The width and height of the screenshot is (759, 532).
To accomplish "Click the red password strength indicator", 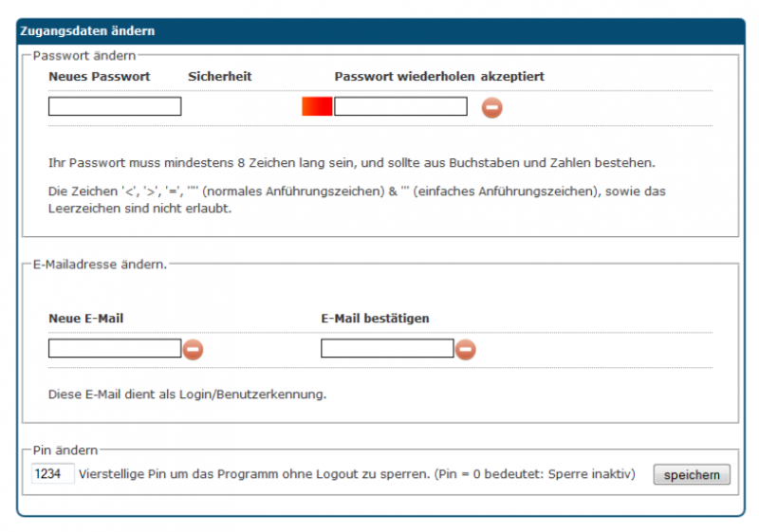I will (x=317, y=106).
